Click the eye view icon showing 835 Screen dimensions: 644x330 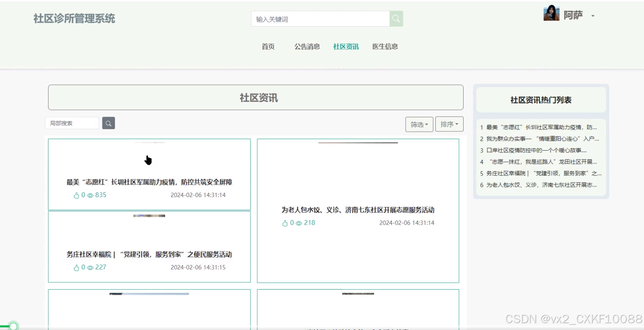coord(91,195)
